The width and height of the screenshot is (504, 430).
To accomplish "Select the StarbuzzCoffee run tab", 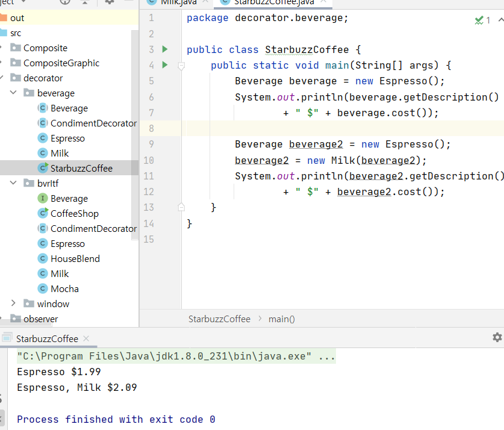I will (47, 338).
